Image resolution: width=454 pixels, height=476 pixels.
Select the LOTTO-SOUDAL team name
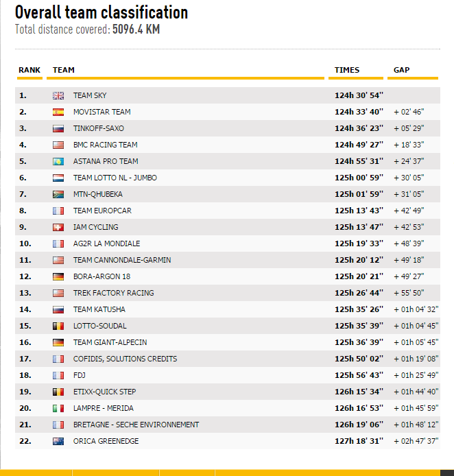(100, 326)
